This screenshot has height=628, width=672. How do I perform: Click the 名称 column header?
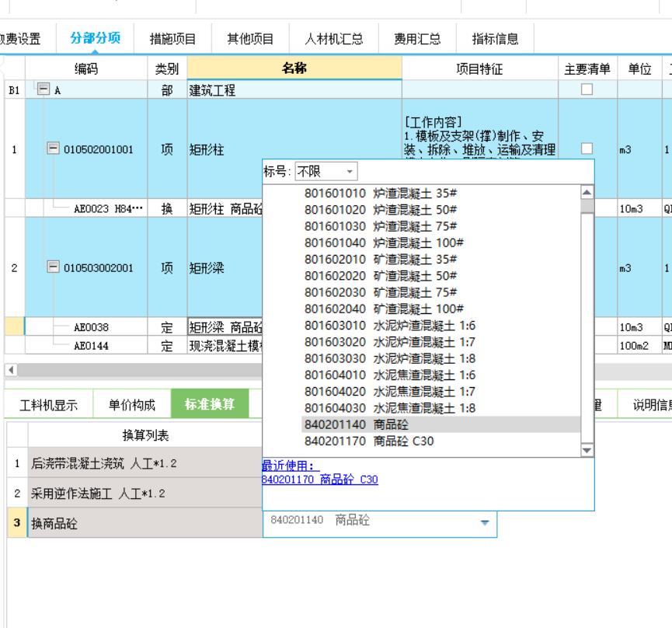(x=294, y=68)
